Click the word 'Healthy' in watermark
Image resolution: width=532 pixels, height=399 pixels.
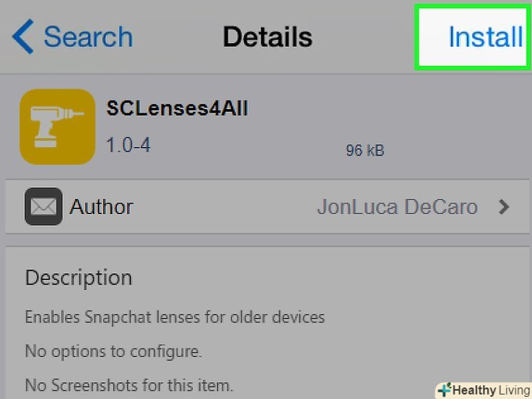[x=473, y=390]
